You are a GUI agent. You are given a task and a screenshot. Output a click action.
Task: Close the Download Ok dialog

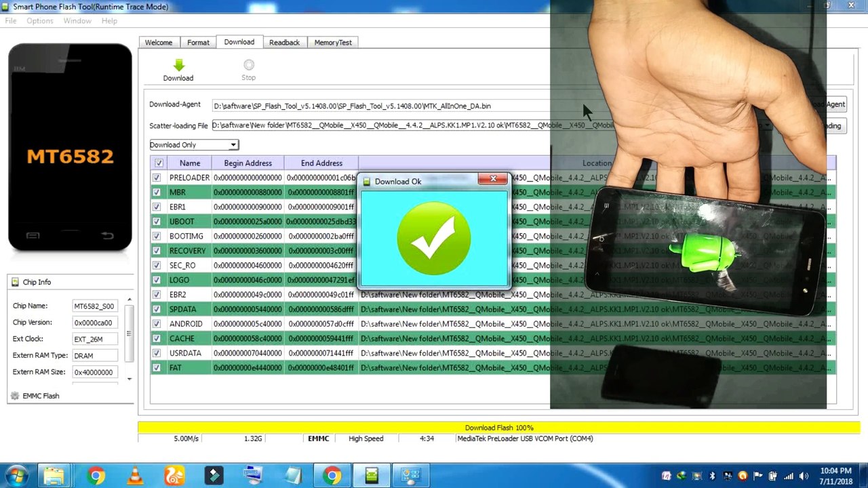(493, 180)
